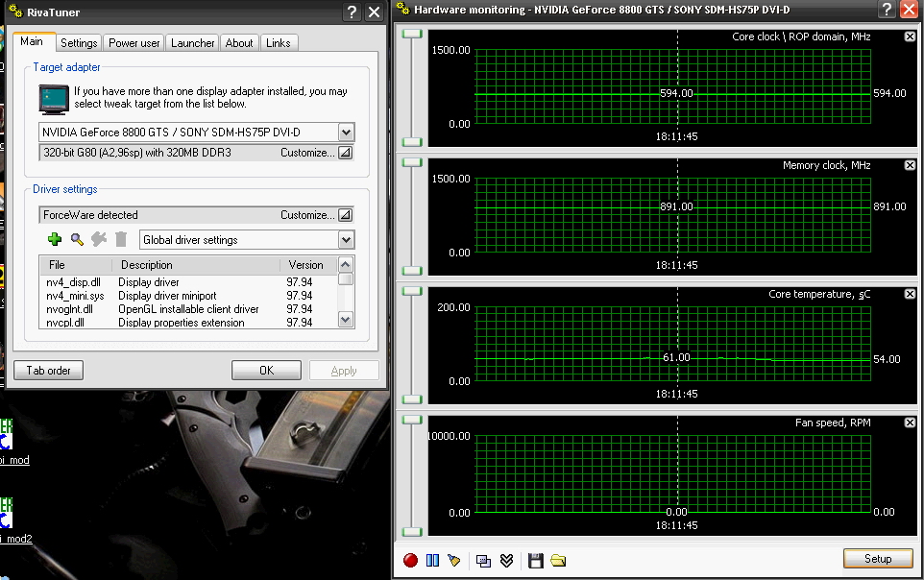The height and width of the screenshot is (580, 924).
Task: Click the 891.00 value right of Memory clock graph
Action: point(889,206)
